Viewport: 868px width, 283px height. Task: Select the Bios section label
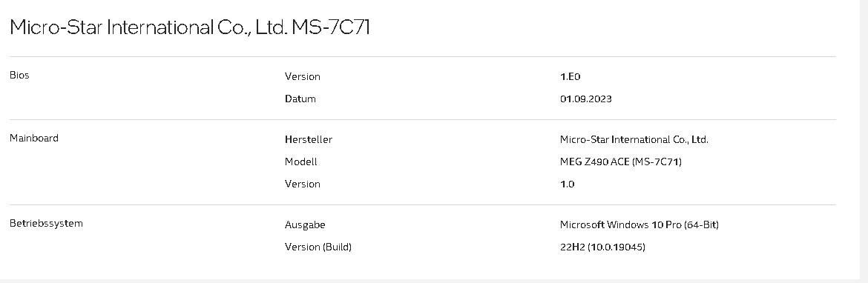[19, 75]
